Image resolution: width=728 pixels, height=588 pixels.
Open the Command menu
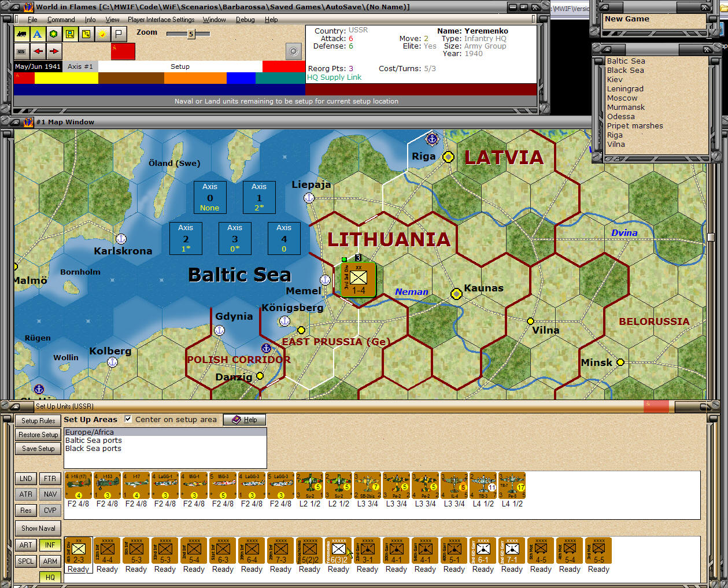[61, 20]
